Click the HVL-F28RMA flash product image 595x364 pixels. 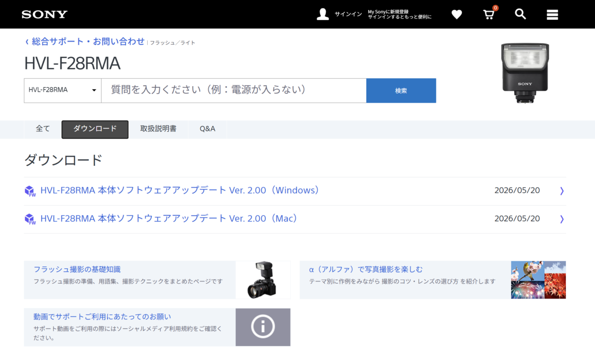pos(525,72)
